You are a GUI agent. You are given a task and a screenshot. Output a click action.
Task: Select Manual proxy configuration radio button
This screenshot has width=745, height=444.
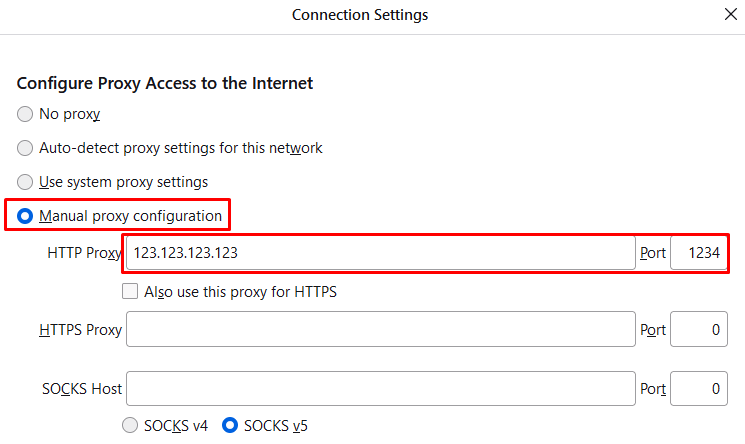(x=25, y=216)
